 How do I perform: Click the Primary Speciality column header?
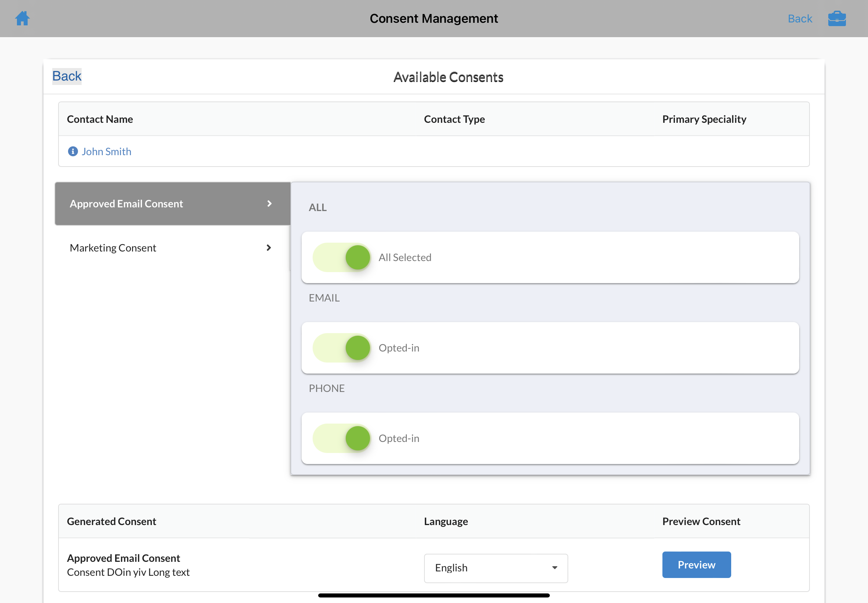pos(704,119)
